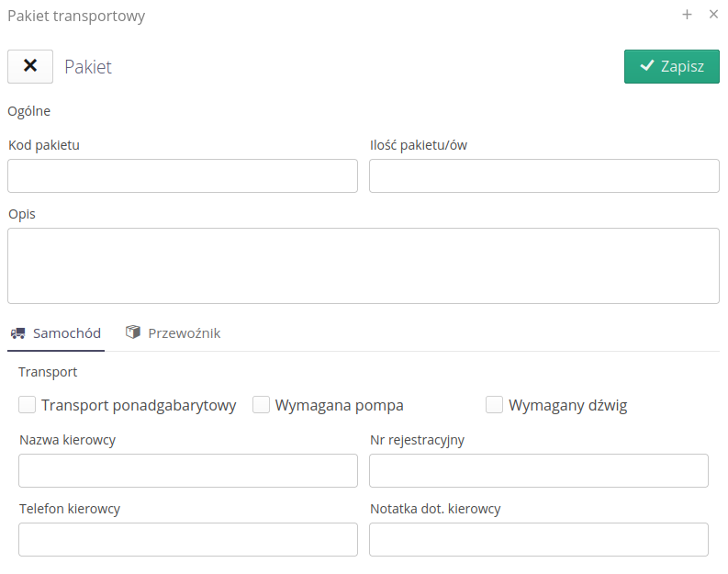
Task: Click the truck icon on the Samochód tab
Action: coord(18,333)
